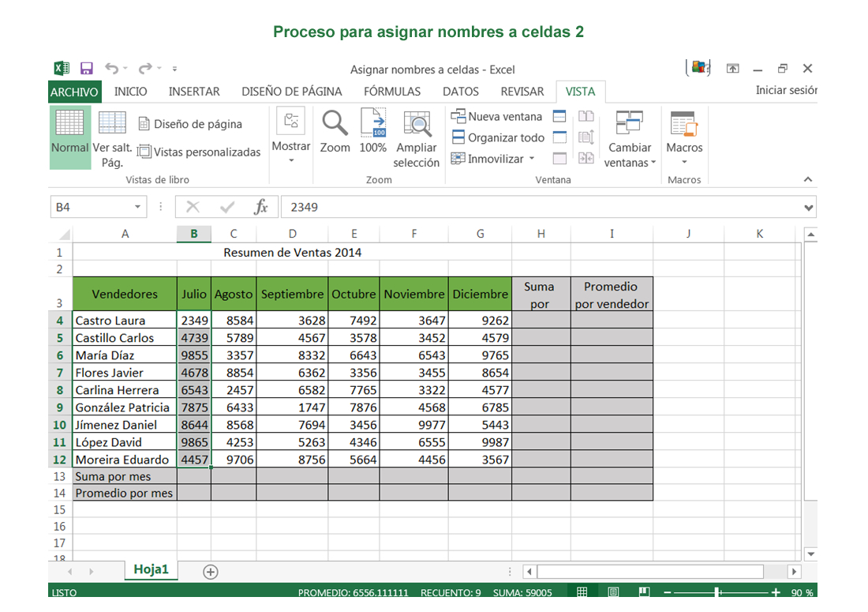Click the Split window icon in Ventana group

[559, 116]
